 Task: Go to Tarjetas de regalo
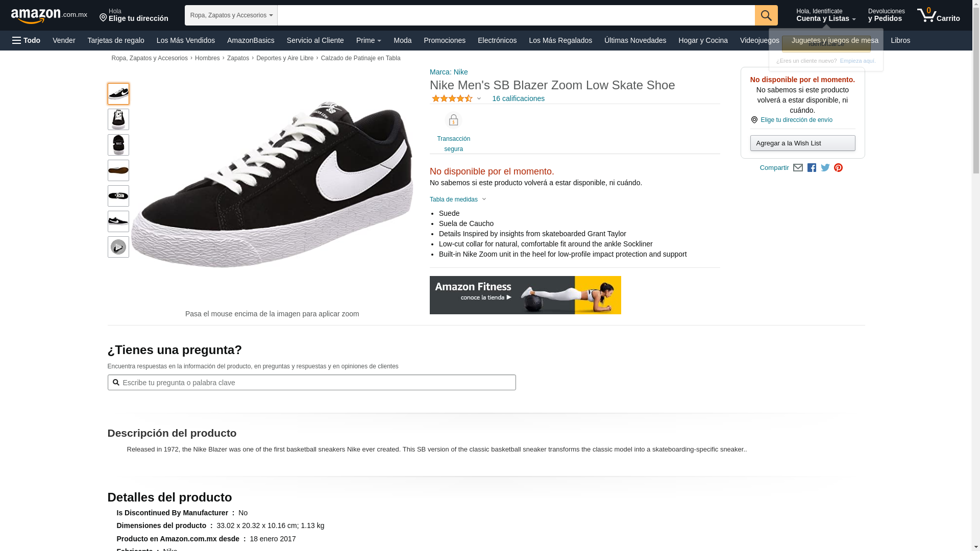pos(115,40)
